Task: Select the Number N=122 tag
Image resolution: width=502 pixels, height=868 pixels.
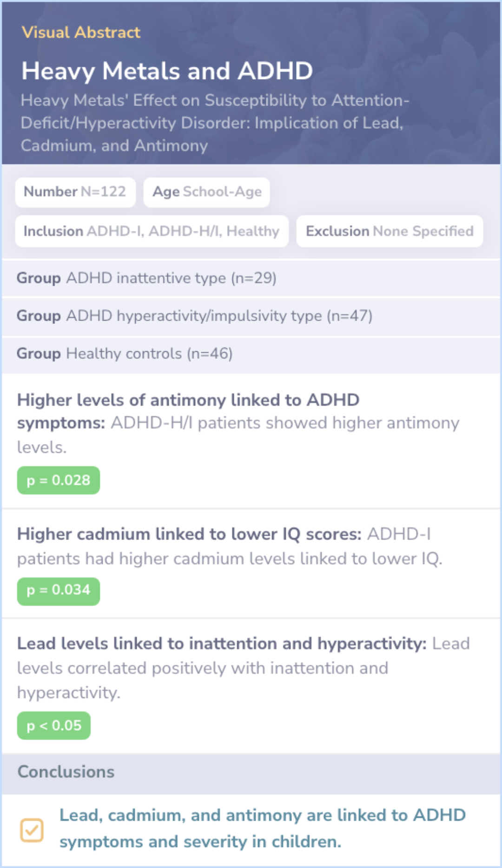Action: 75,192
